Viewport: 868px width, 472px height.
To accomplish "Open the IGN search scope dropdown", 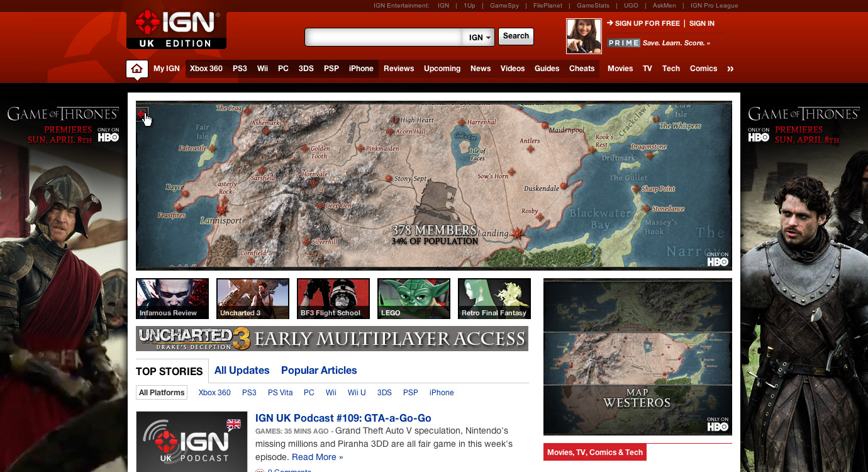I will 479,37.
